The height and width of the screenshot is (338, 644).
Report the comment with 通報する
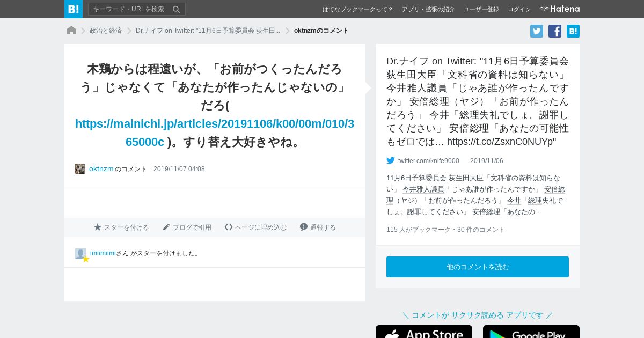(x=318, y=227)
